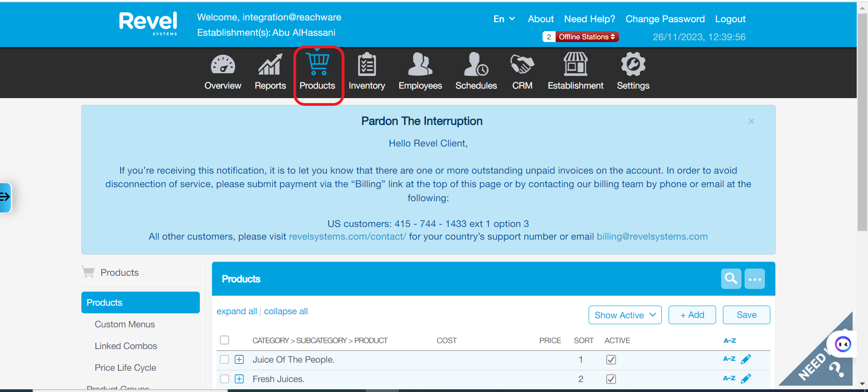This screenshot has height=392, width=868.
Task: Open Linked Combos in sidebar
Action: (x=126, y=346)
